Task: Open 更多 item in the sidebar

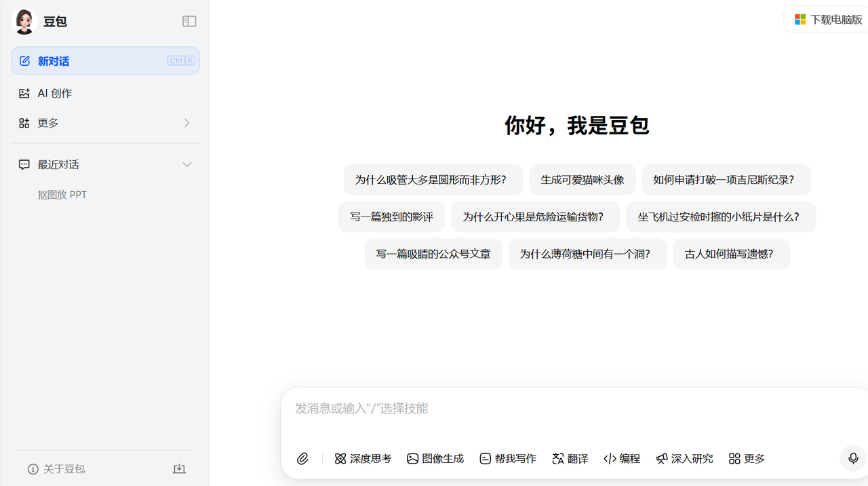Action: click(x=105, y=123)
